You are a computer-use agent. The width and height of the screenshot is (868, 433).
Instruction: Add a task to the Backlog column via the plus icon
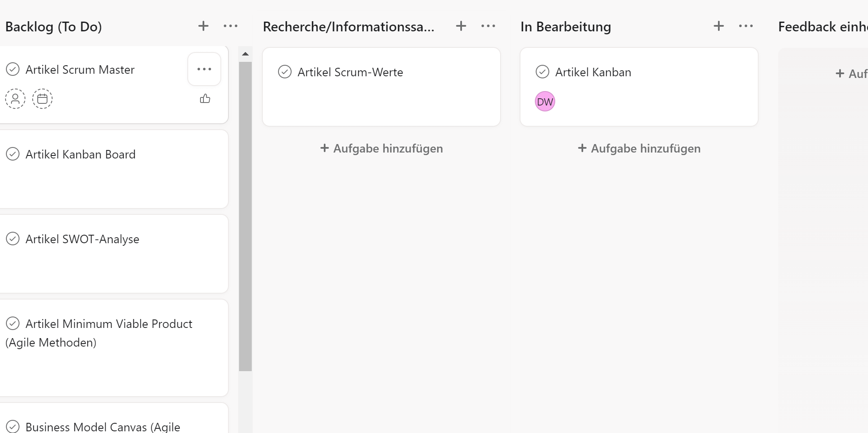(x=203, y=26)
